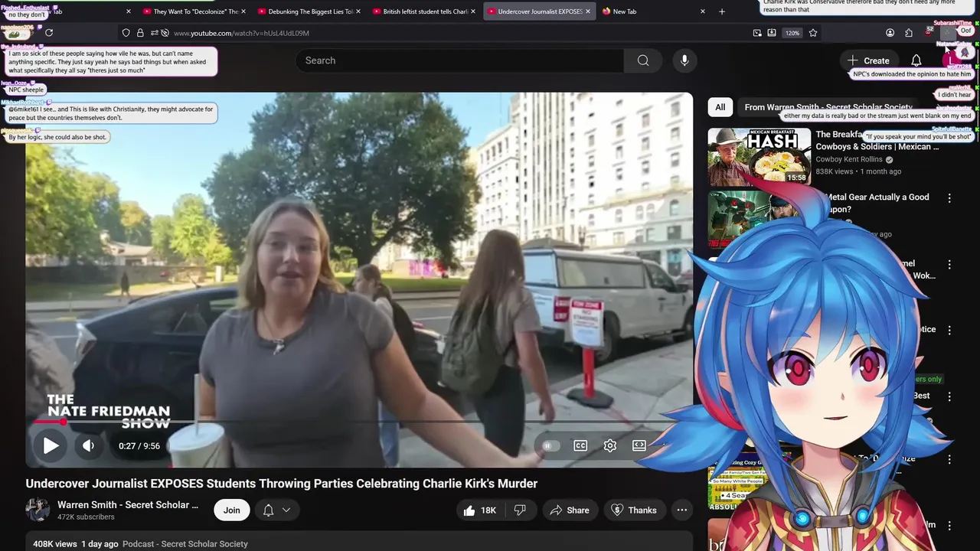This screenshot has height=551, width=980.
Task: Open more actions ellipsis below video
Action: coord(681,510)
